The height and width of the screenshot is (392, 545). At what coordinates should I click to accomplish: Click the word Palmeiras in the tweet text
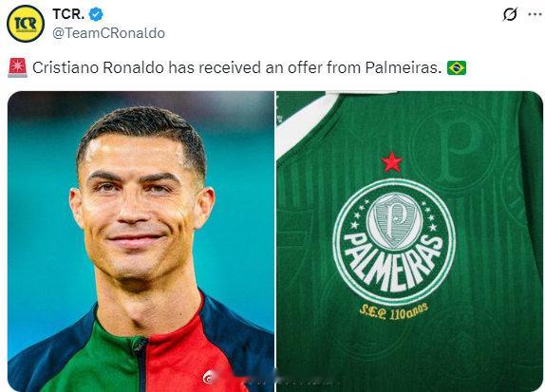coord(404,67)
